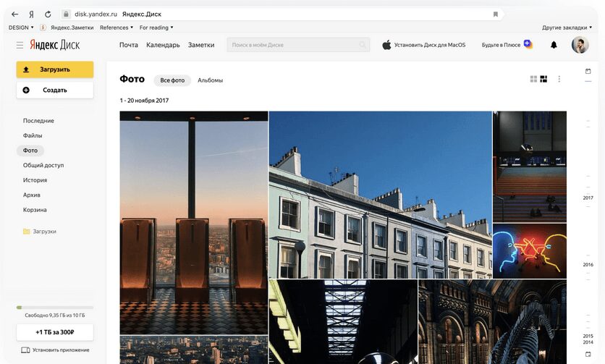The height and width of the screenshot is (364, 605).
Task: Click the bookmark icon in the address bar
Action: click(496, 14)
